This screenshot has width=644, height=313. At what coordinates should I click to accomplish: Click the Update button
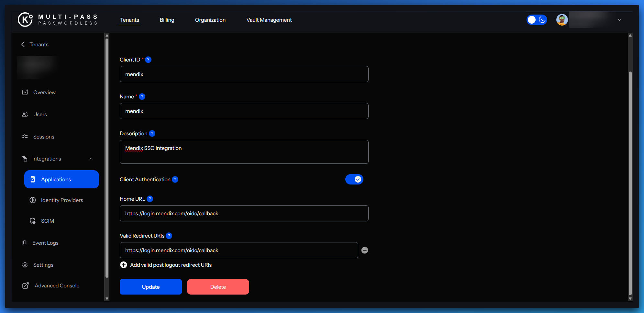click(x=151, y=287)
